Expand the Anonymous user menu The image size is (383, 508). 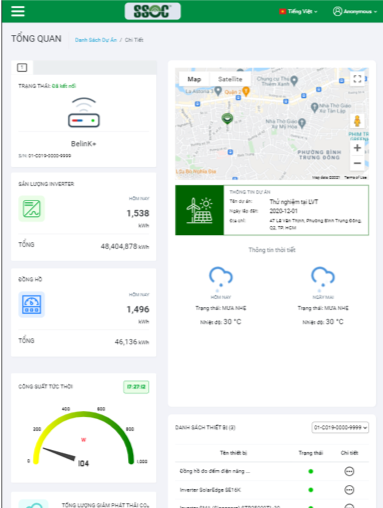click(355, 11)
